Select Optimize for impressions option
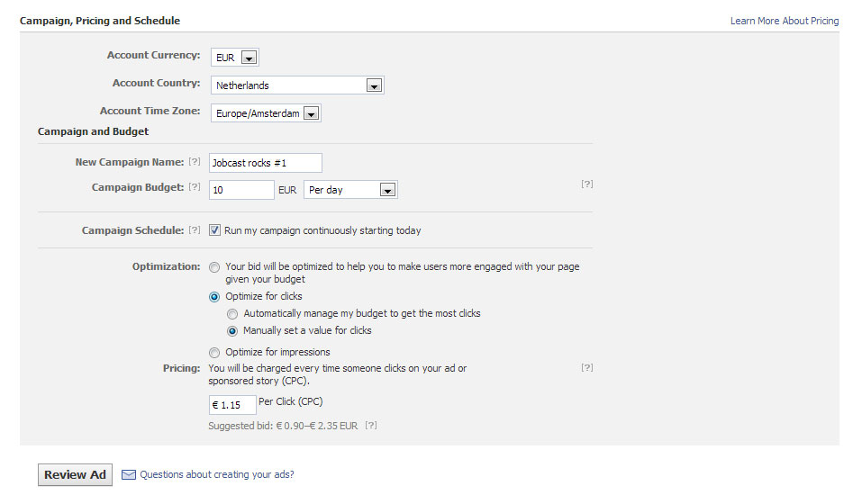Image resolution: width=862 pixels, height=504 pixels. (214, 353)
